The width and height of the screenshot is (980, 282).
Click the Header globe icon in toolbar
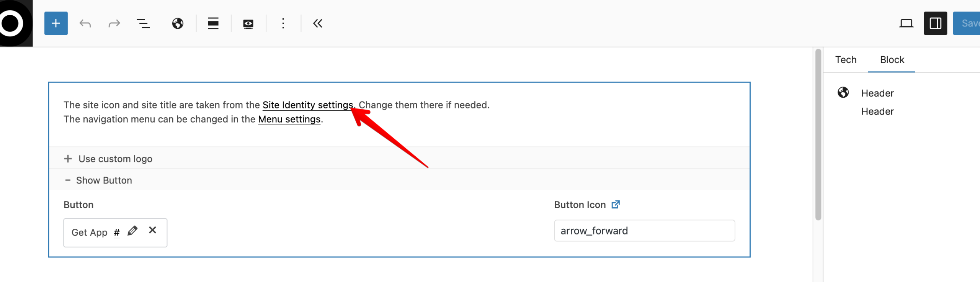pos(178,24)
